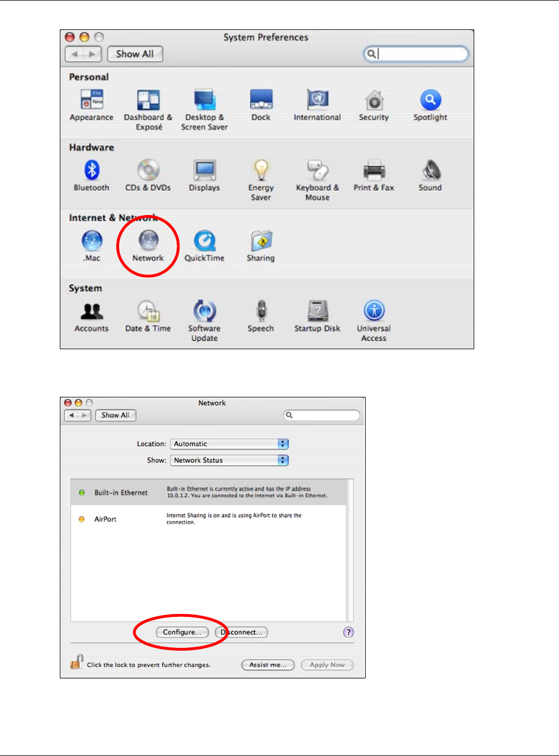The height and width of the screenshot is (756, 559).
Task: Open the Sharing preference pane
Action: tap(261, 246)
